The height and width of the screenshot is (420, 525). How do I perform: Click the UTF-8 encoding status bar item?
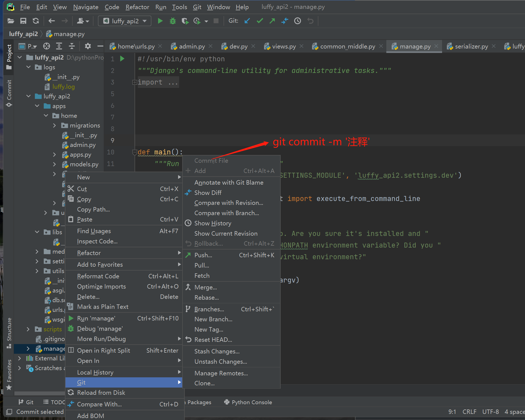click(x=490, y=412)
